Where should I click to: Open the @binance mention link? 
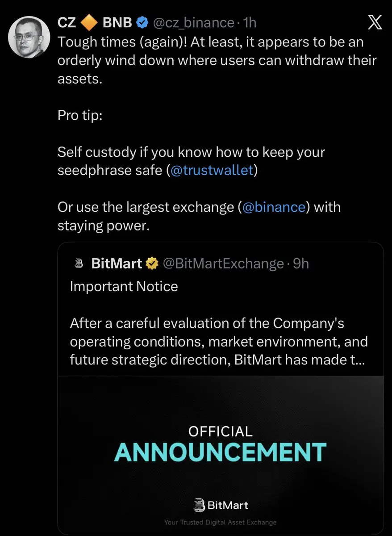coord(274,207)
